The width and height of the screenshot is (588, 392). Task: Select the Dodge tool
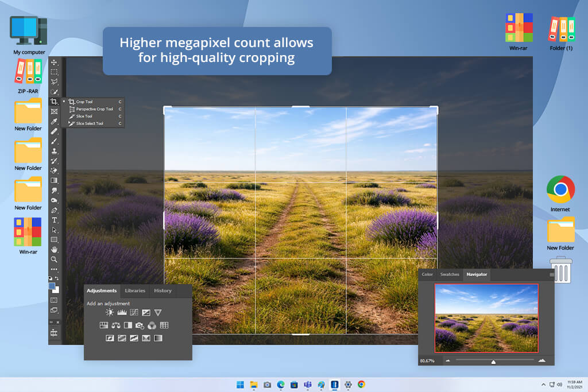(x=54, y=200)
